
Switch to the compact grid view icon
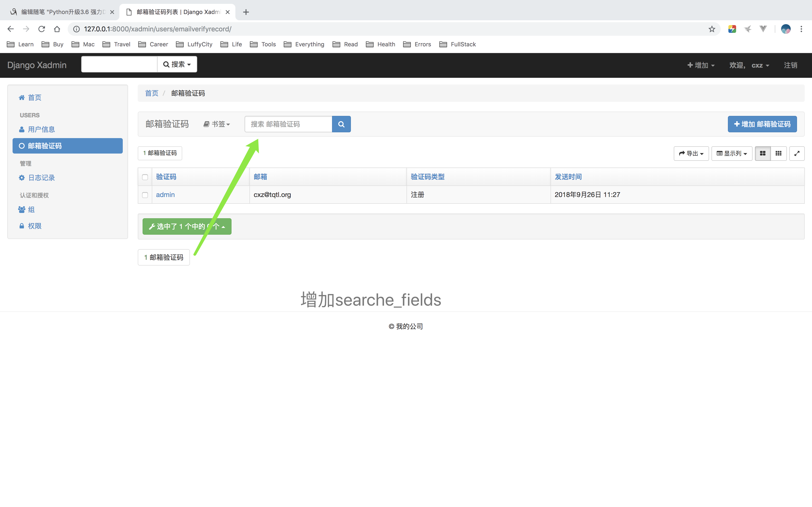778,153
